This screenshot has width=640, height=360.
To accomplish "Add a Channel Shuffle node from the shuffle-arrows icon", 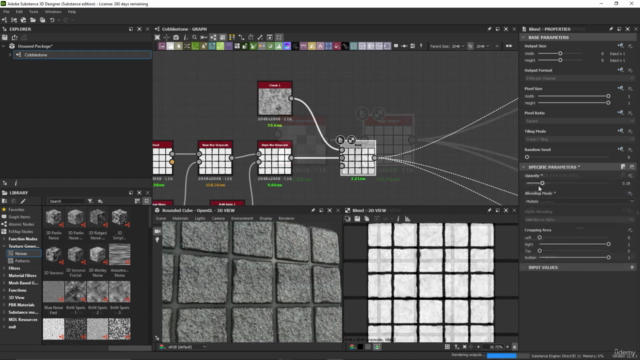I will pos(187,46).
